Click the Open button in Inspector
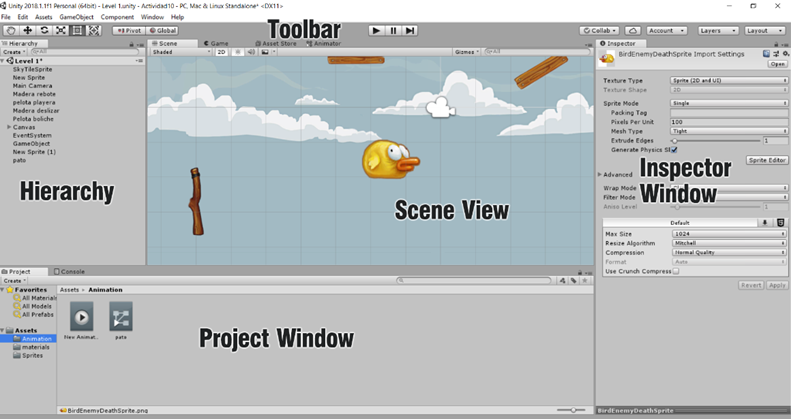Image resolution: width=791 pixels, height=419 pixels. tap(777, 65)
